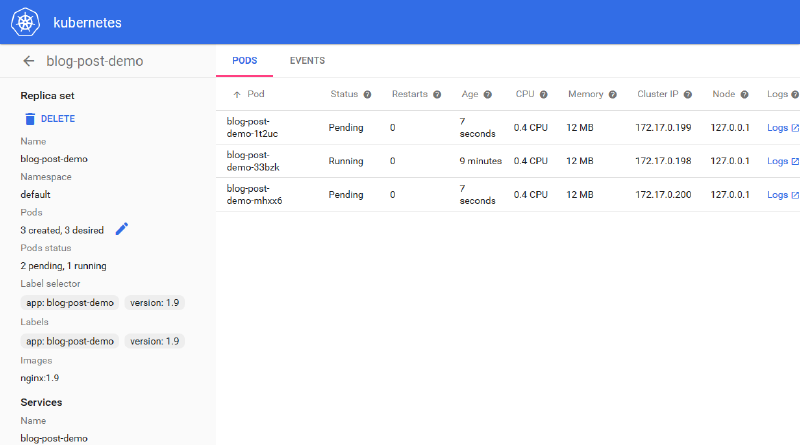Click node 127.0.0.1 in demo-33bzk row

730,161
